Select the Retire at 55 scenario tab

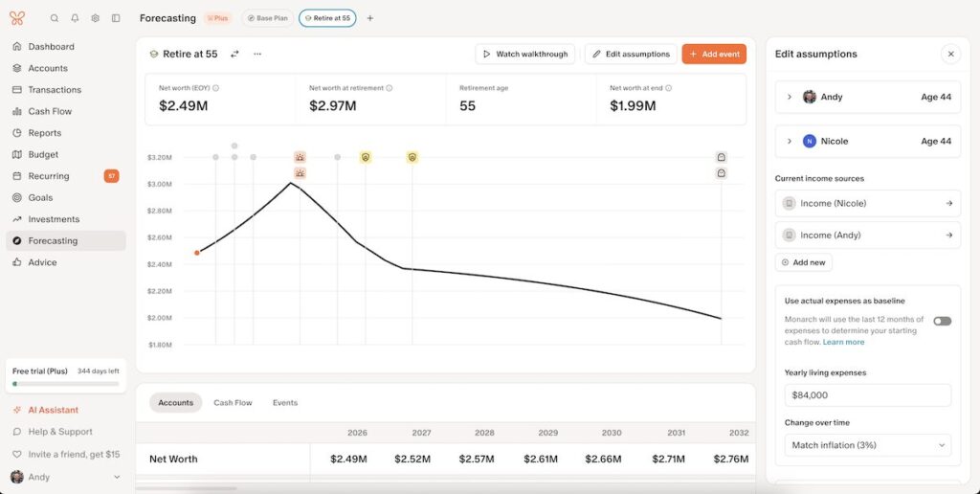(x=327, y=18)
